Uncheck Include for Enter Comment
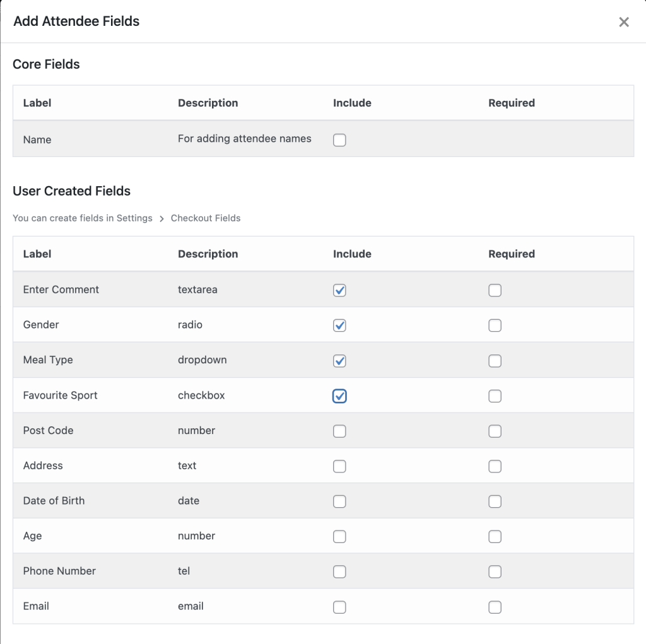The height and width of the screenshot is (644, 646). pos(339,290)
